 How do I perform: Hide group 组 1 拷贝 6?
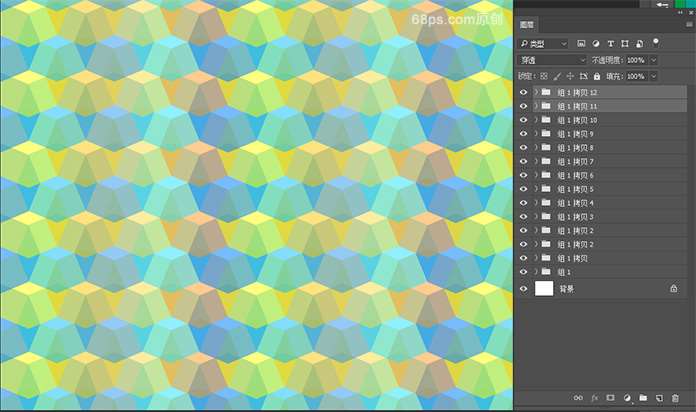pyautogui.click(x=524, y=175)
